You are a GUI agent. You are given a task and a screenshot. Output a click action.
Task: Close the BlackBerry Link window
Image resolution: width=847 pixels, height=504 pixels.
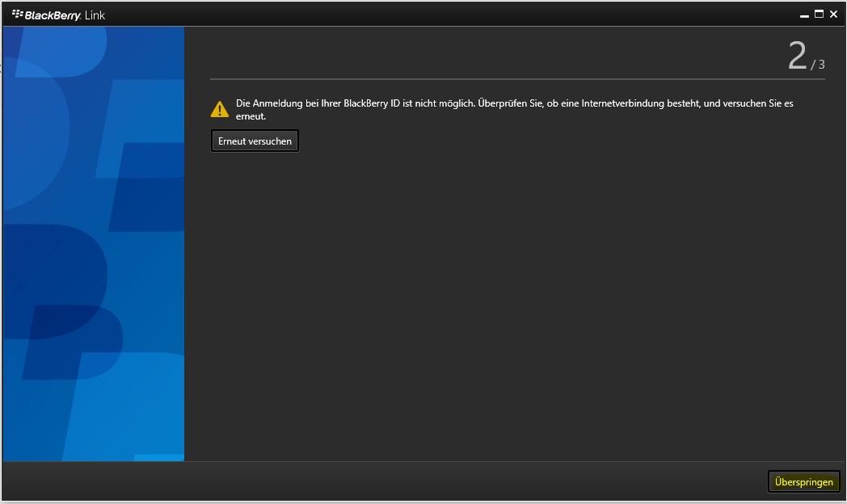click(x=833, y=14)
